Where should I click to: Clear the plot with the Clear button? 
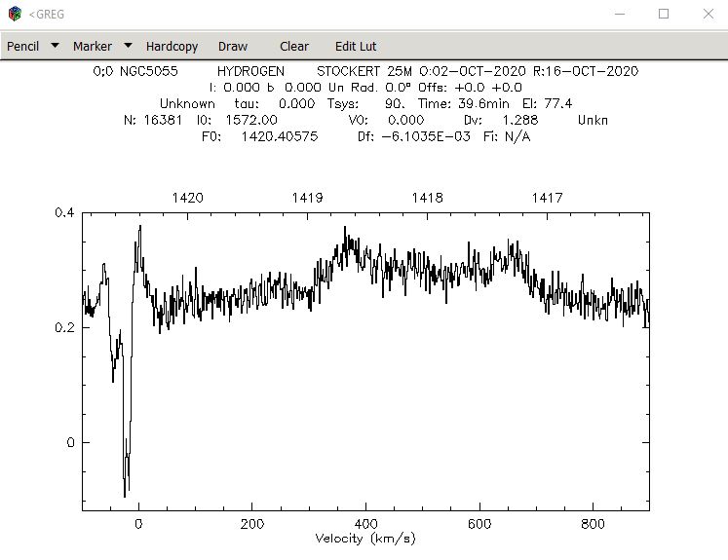(x=294, y=47)
